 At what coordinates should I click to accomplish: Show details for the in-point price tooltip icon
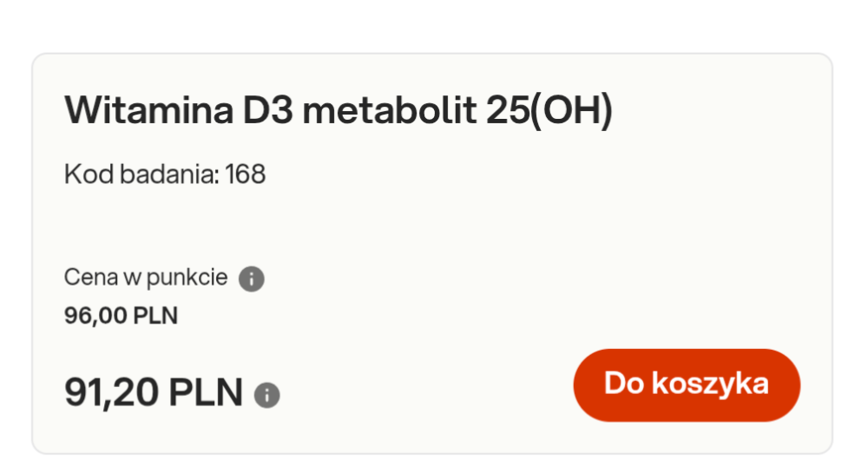(x=251, y=279)
